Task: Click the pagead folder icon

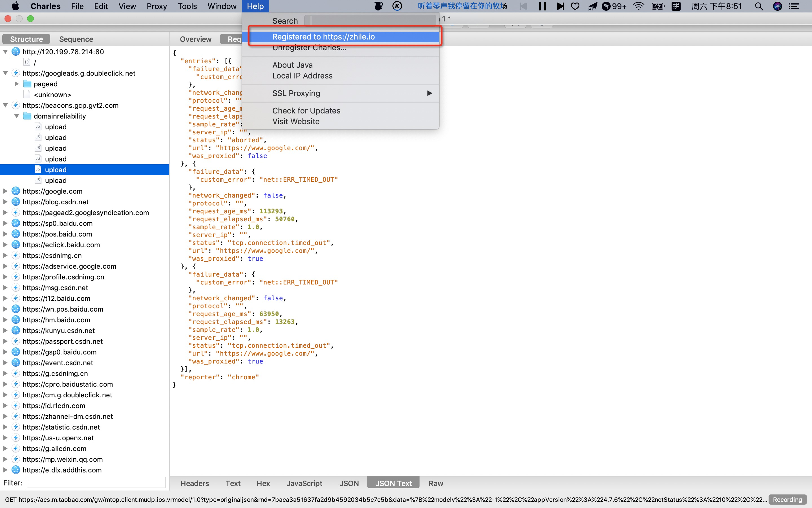Action: (x=27, y=84)
